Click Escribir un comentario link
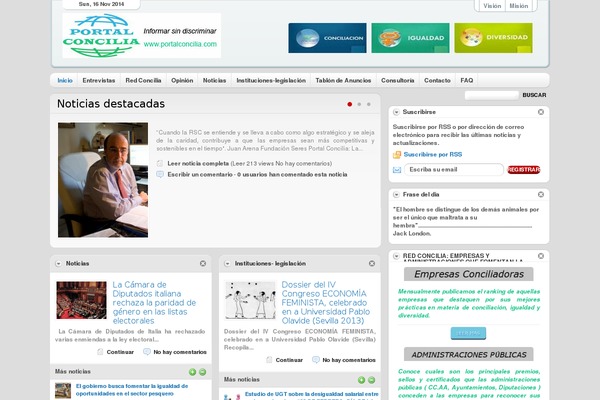Image resolution: width=600 pixels, height=400 pixels. click(x=200, y=175)
